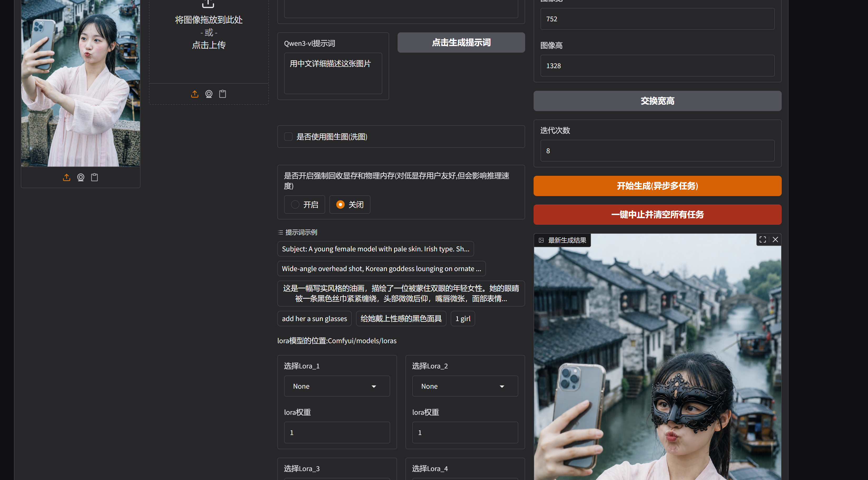This screenshot has width=868, height=480.
Task: Select 开启 memory recycling option
Action: click(305, 205)
